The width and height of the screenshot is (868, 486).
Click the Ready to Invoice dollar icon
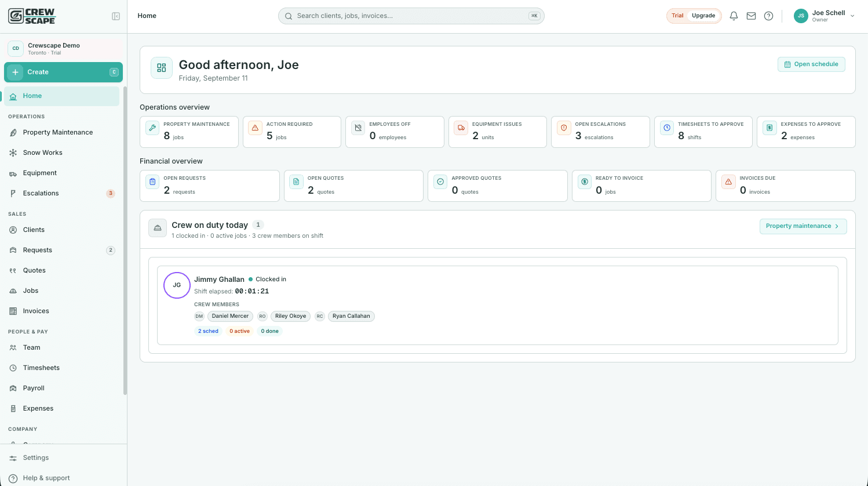click(x=585, y=182)
